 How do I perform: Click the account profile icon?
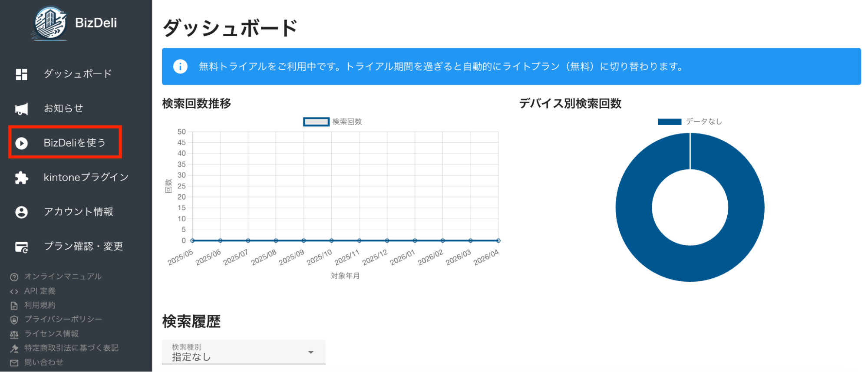[x=21, y=212]
